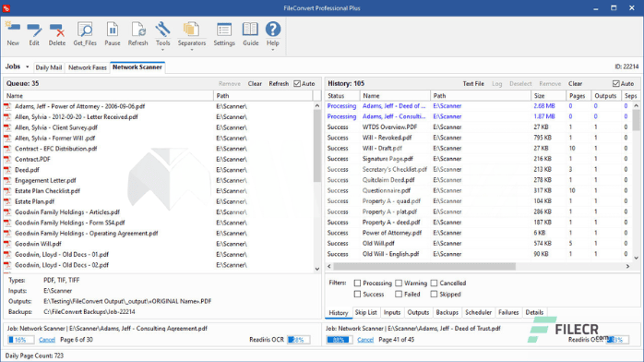The height and width of the screenshot is (362, 644).
Task: Click PDF icon beside Estate Plan.pdf
Action: [x=7, y=201]
